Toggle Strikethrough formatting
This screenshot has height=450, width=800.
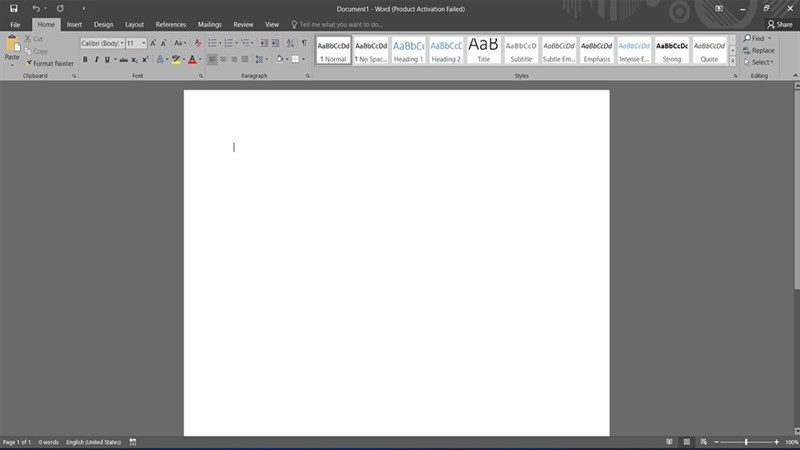pyautogui.click(x=123, y=60)
